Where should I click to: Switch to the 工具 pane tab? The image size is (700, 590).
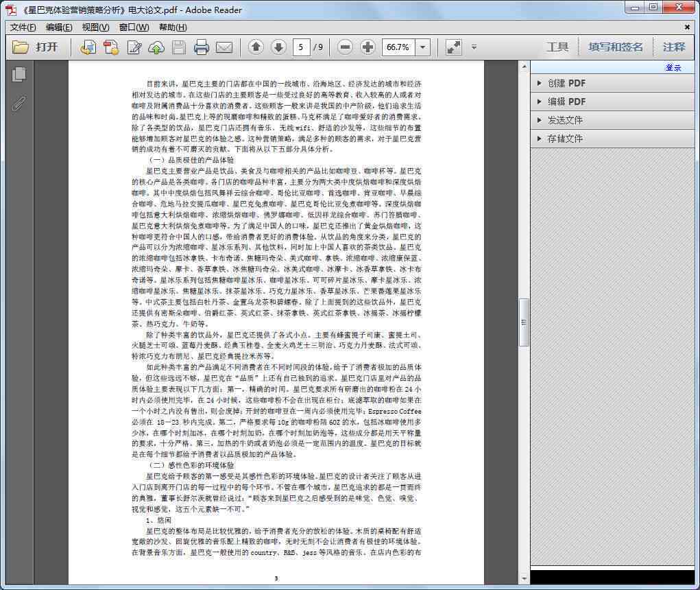coord(557,47)
